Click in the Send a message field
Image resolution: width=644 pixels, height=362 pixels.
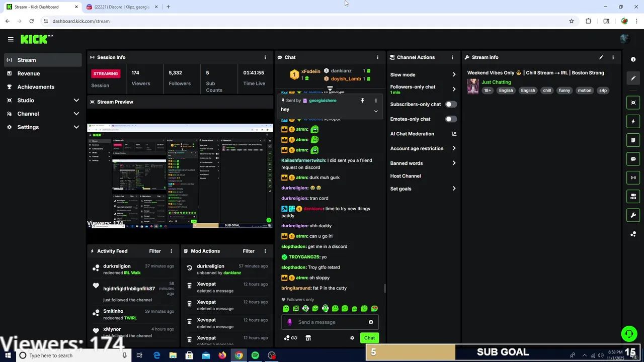pos(330,322)
